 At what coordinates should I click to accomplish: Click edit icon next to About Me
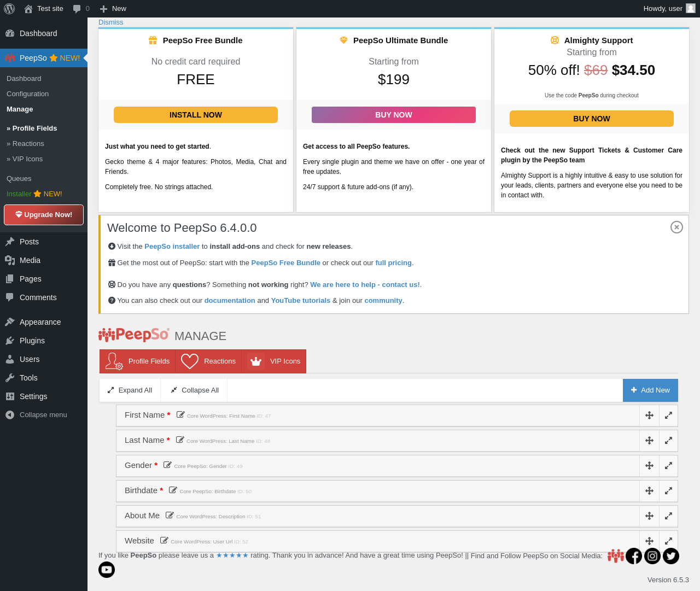(x=170, y=515)
